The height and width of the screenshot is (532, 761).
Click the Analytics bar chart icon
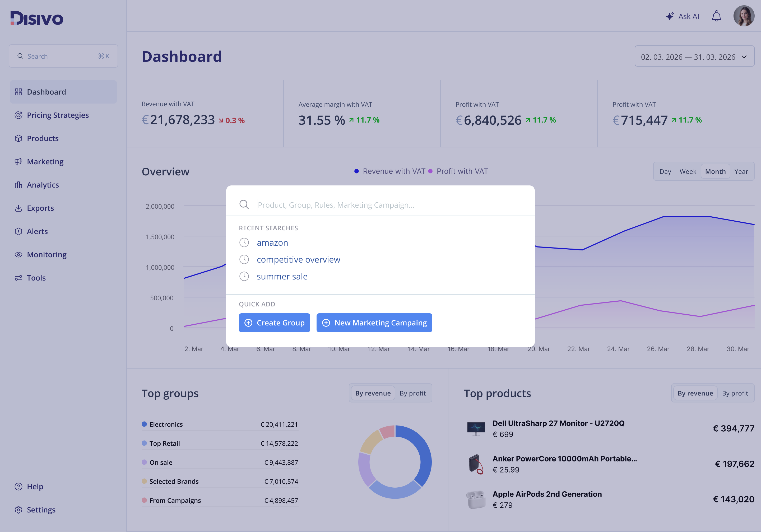18,185
